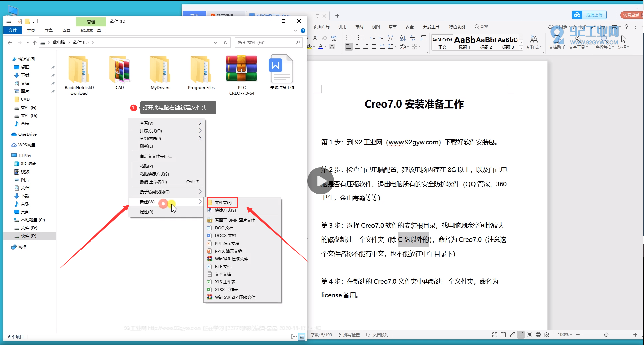Decrease indent in WPS ribbon
644x345 pixels.
373,38
